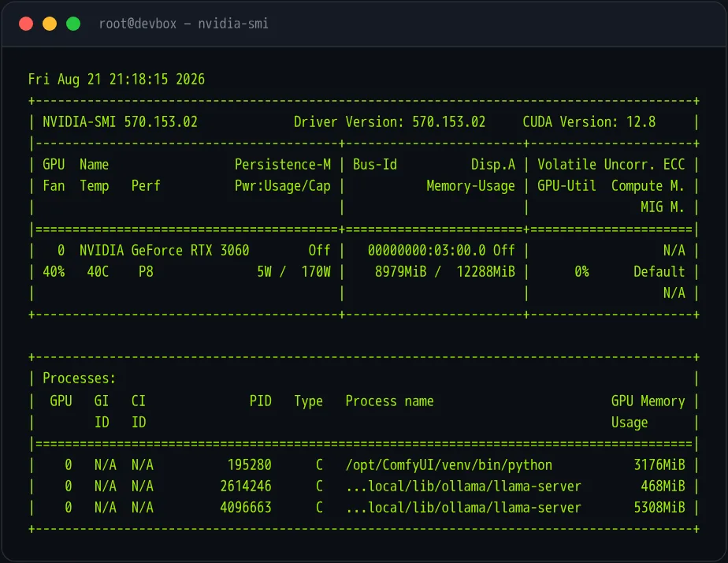Viewport: 728px width, 563px height.
Task: Click the 'Bus-Id' column header
Action: point(375,165)
